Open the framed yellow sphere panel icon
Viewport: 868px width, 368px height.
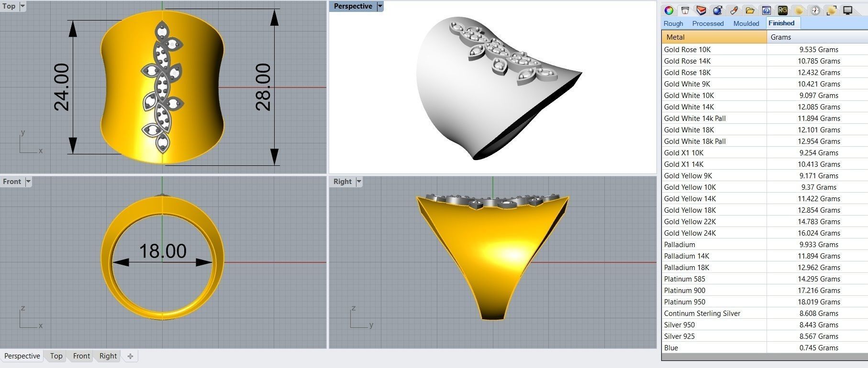(832, 10)
